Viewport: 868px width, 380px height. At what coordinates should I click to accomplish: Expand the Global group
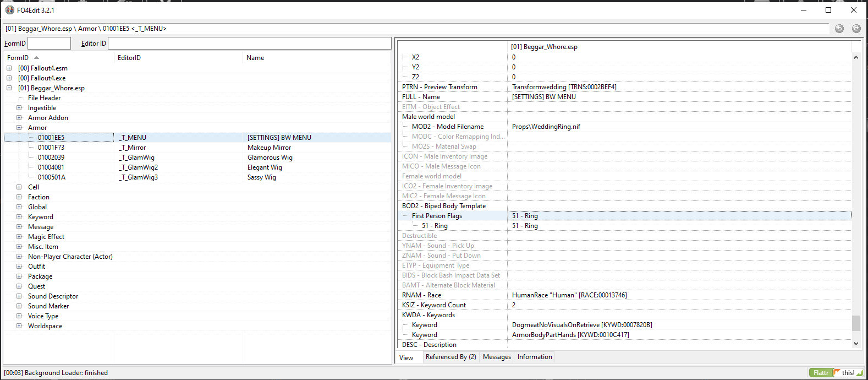pyautogui.click(x=19, y=207)
